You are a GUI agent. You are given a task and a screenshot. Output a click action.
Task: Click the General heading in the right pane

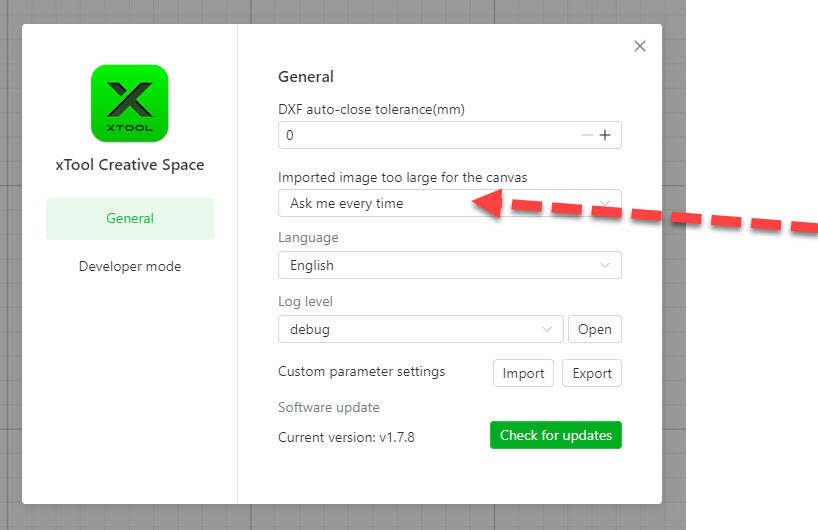306,77
